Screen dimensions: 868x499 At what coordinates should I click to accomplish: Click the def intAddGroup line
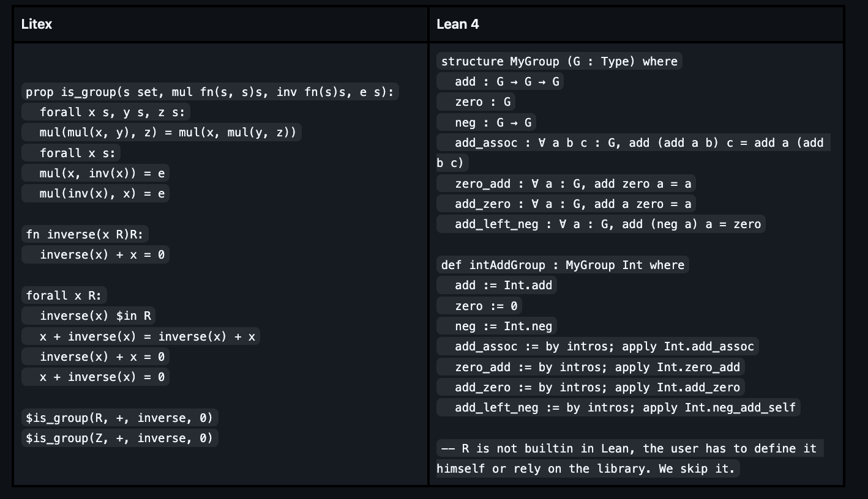pos(563,265)
